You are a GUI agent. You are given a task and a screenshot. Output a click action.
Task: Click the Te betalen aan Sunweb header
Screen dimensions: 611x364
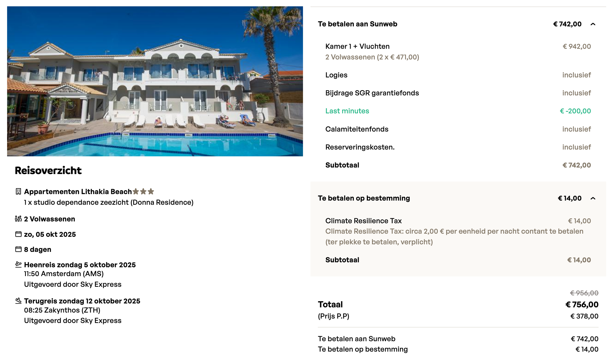tap(357, 24)
